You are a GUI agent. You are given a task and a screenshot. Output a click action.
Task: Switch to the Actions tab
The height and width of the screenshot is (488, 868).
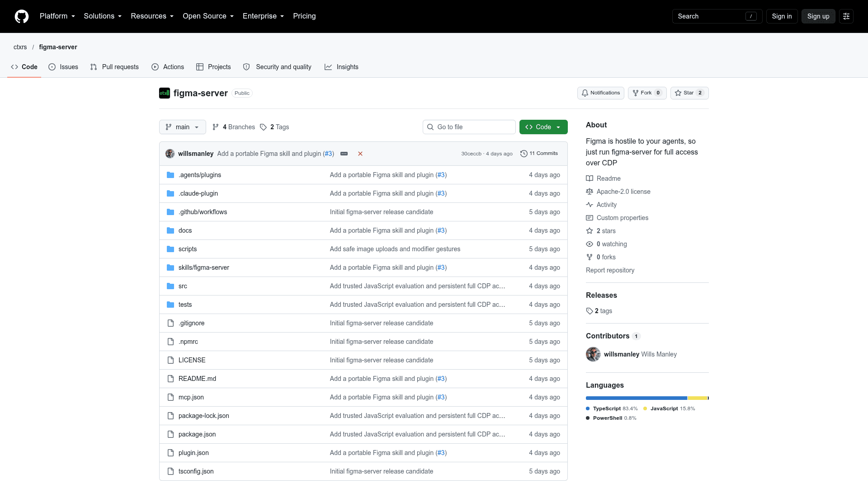168,67
